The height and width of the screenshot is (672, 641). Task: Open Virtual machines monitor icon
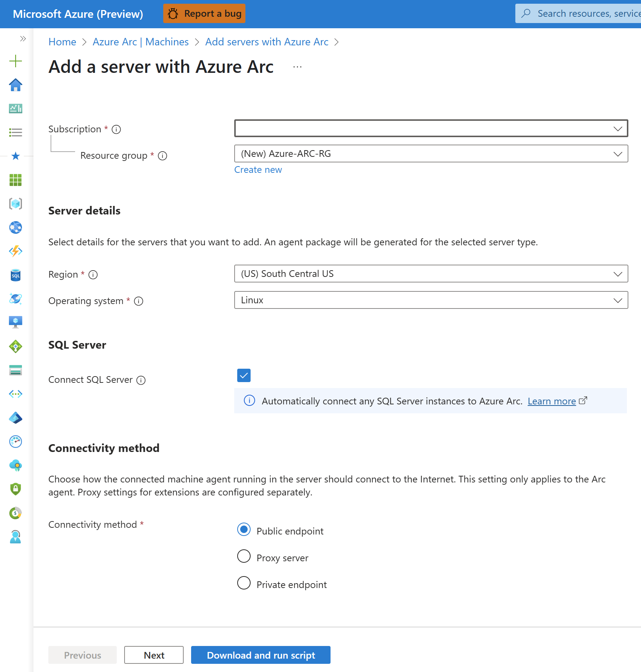tap(16, 323)
